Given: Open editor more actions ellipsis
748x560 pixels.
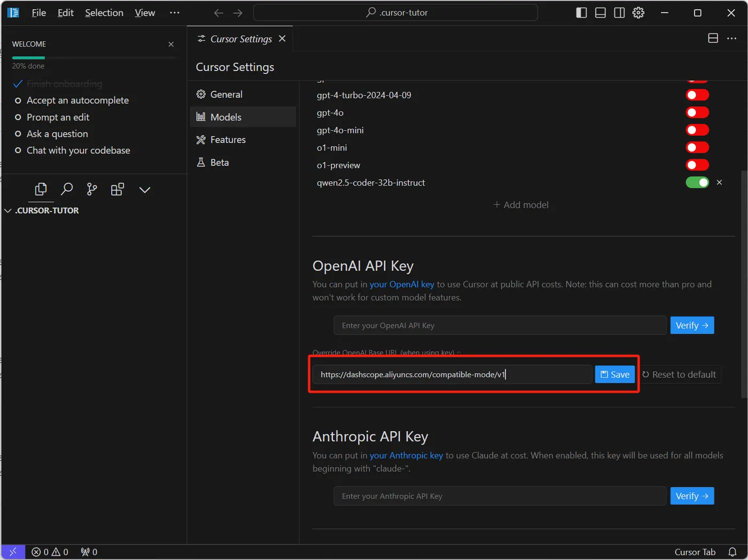Looking at the screenshot, I should click(x=732, y=38).
